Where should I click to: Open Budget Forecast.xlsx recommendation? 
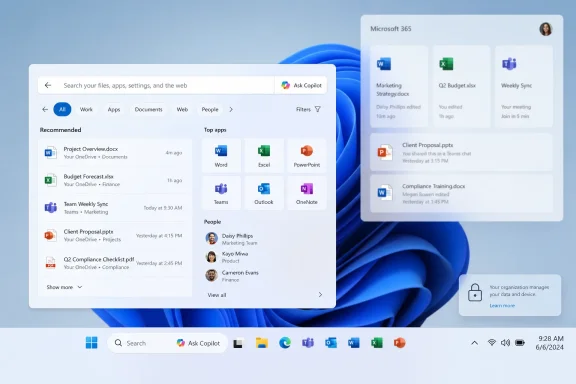[x=115, y=180]
